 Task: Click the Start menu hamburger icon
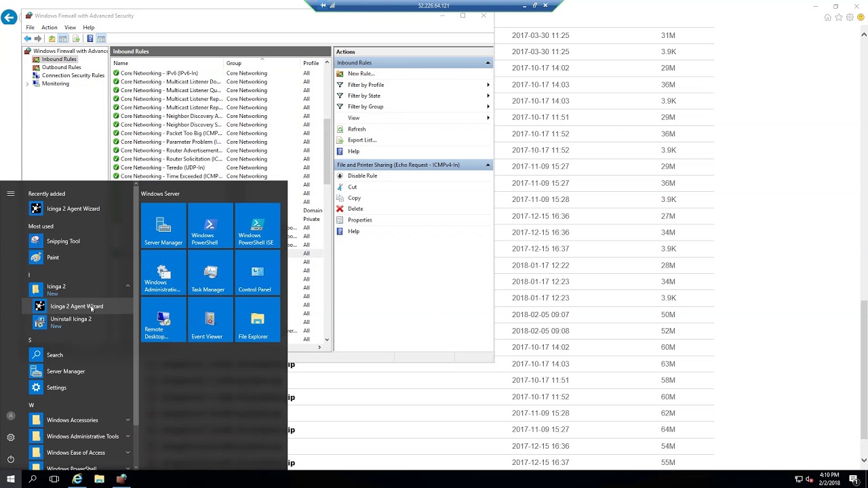11,194
